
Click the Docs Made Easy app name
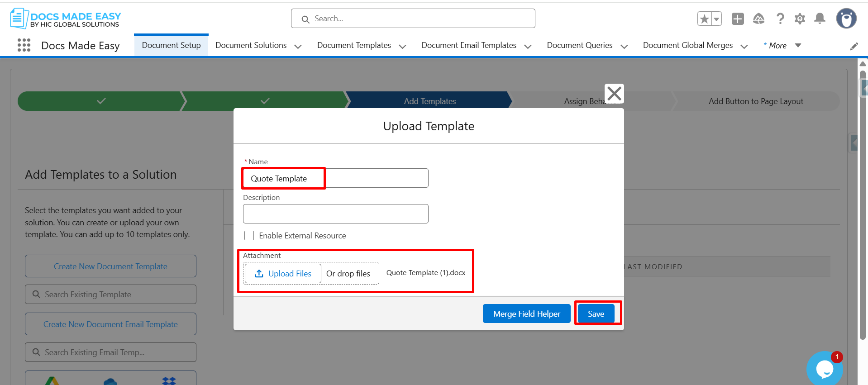81,46
